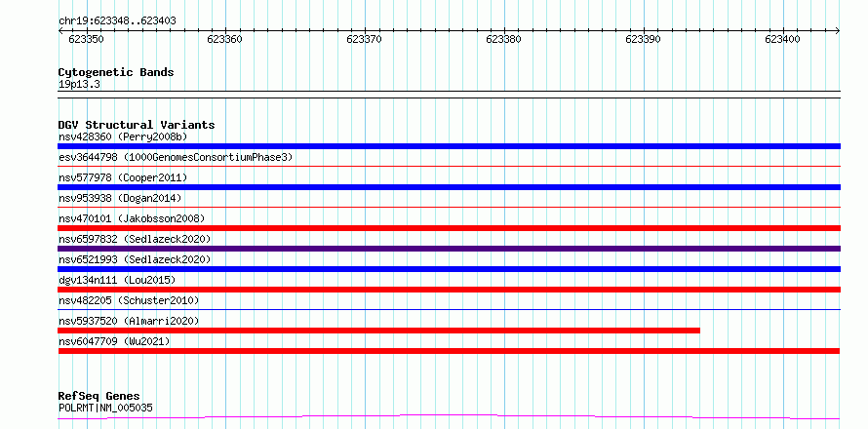Select the 623390 ruler position label
The width and height of the screenshot is (868, 429).
[x=644, y=39]
